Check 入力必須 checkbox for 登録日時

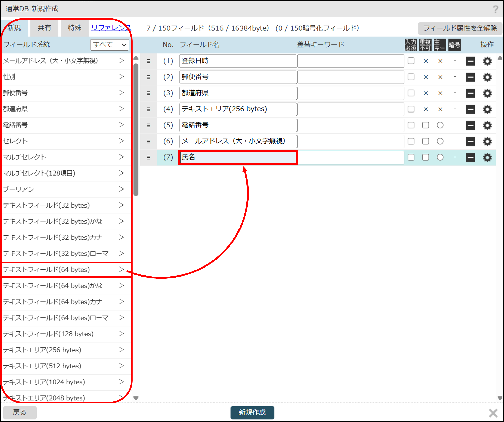tap(411, 61)
